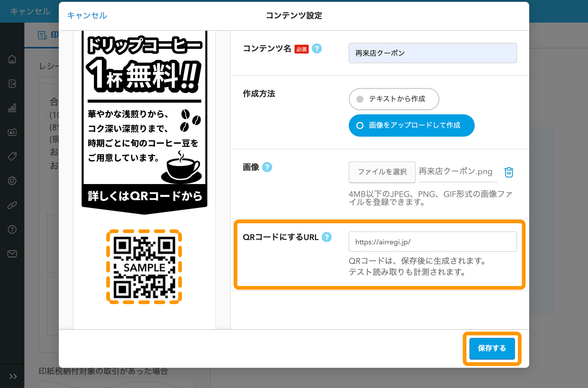Viewport: 588px width, 388px height.
Task: Open the help question icon in sidebar
Action: [12, 229]
